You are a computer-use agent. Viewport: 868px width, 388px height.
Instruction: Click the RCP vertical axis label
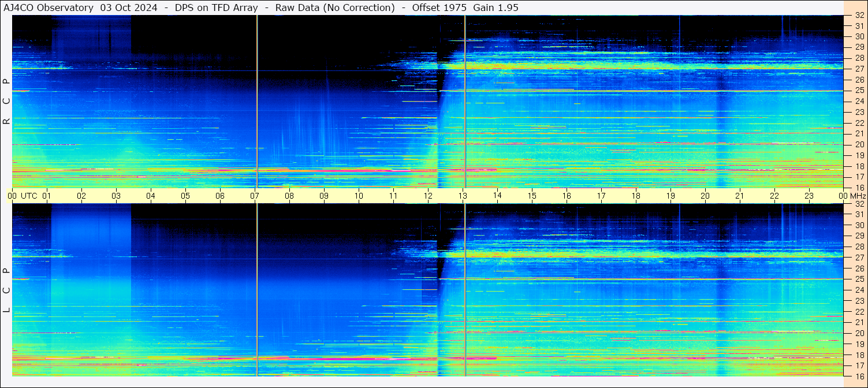pyautogui.click(x=6, y=102)
